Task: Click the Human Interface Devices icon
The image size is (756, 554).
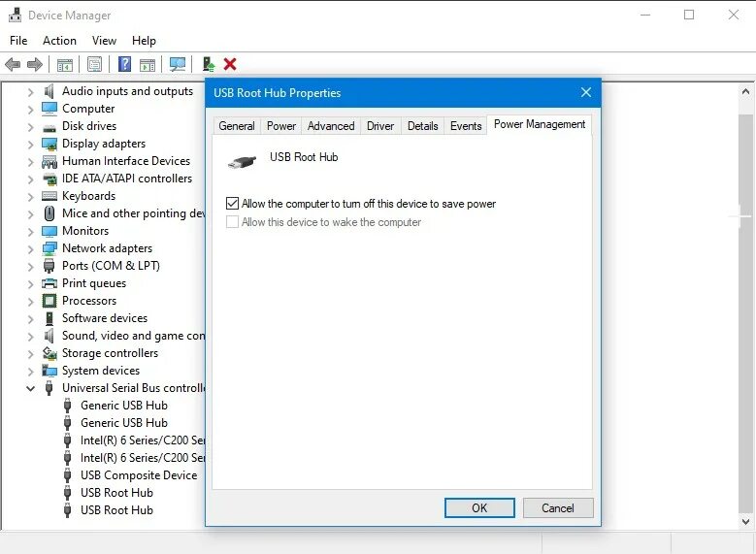Action: 49,161
